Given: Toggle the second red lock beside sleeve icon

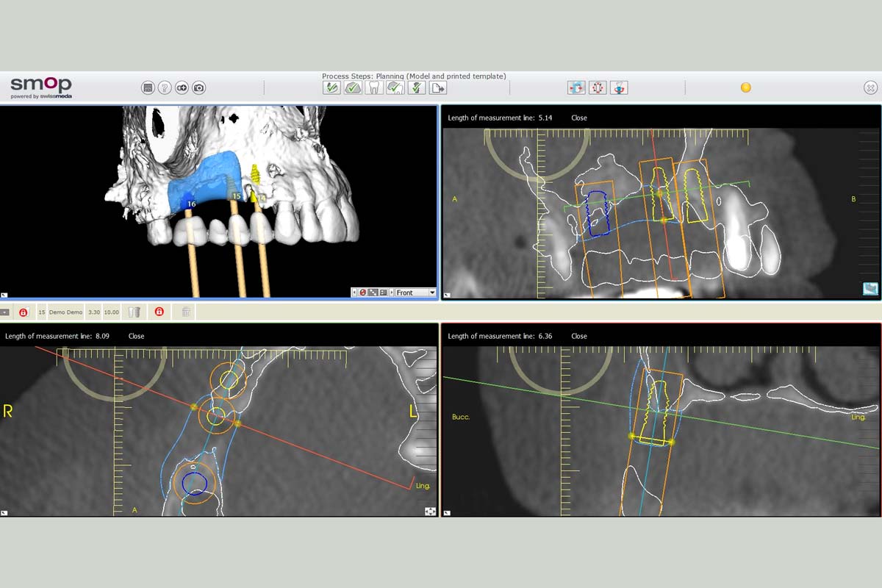Looking at the screenshot, I should tap(159, 312).
